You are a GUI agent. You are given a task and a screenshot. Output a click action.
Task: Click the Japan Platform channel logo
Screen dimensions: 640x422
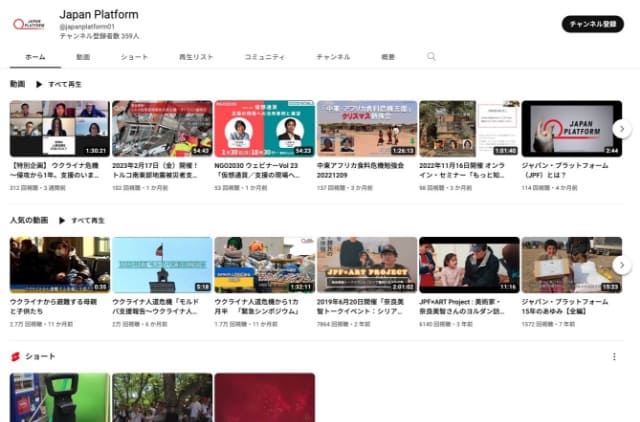[28, 24]
